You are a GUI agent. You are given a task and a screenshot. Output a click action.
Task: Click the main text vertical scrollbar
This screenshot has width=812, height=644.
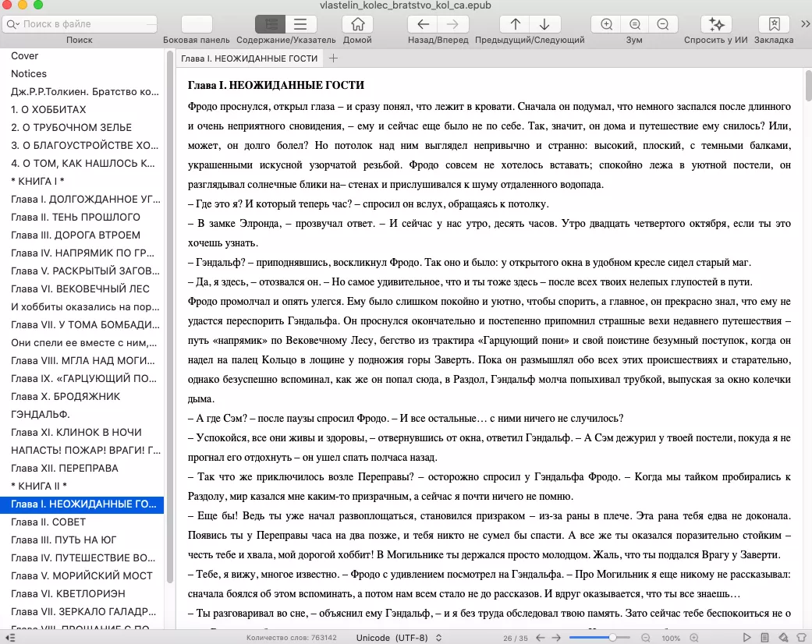click(x=809, y=86)
